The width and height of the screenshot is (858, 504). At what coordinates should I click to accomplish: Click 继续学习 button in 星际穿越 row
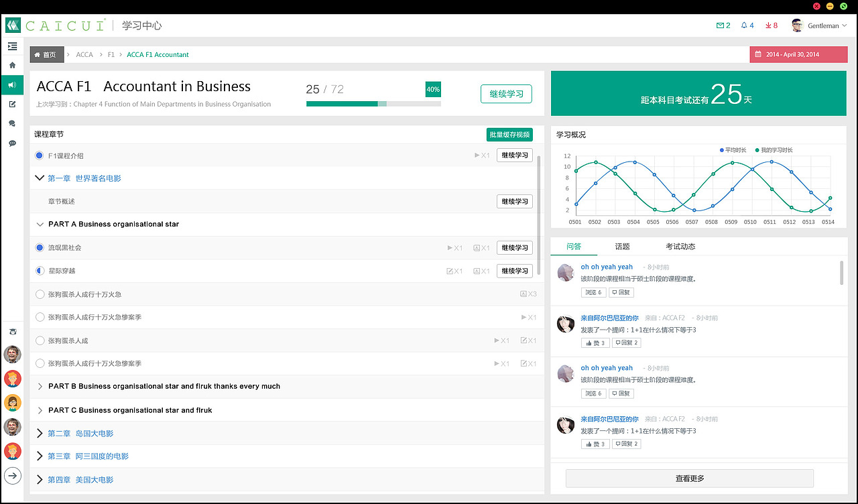coord(515,271)
